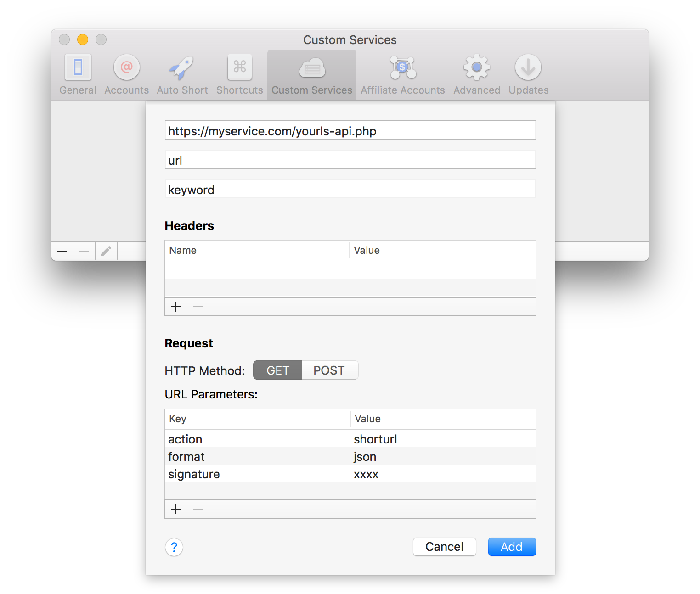Viewport: 700px width, 594px height.
Task: Cancel adding the custom service
Action: (444, 546)
